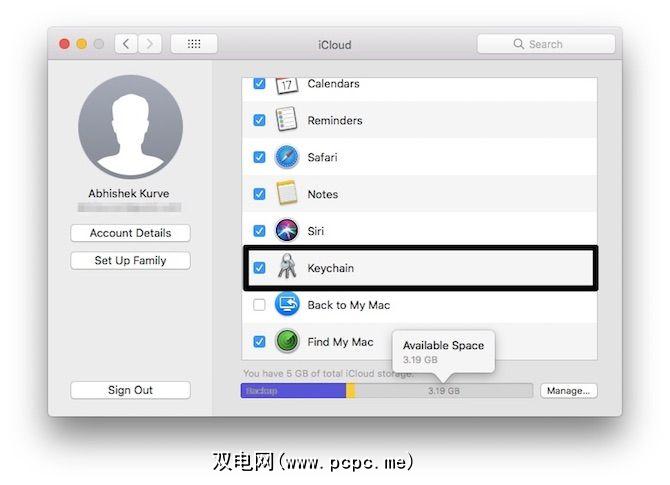670x485 pixels.
Task: Open Manage storage button
Action: click(568, 391)
